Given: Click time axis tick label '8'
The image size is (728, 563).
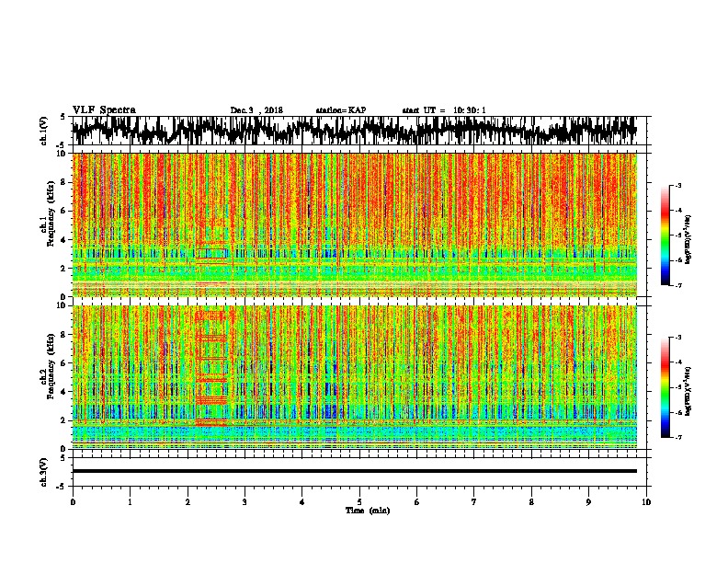Looking at the screenshot, I should 531,502.
